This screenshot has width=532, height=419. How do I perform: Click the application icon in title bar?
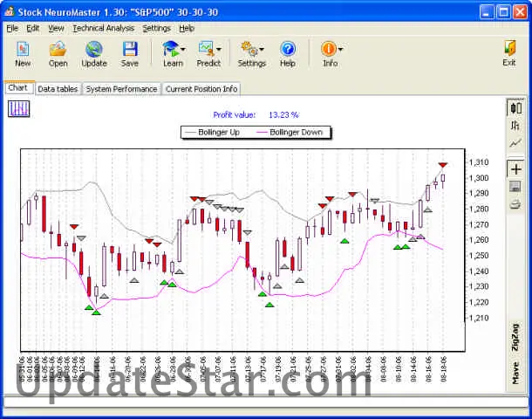click(x=10, y=12)
